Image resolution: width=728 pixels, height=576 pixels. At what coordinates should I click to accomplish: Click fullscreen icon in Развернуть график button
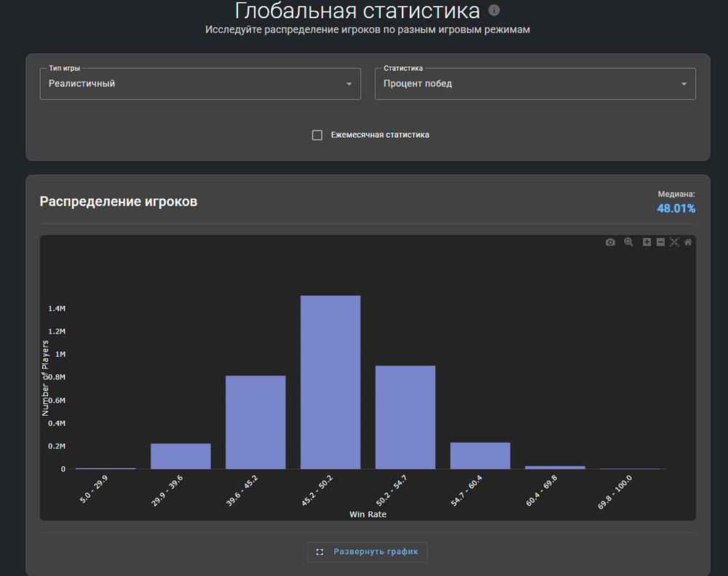(320, 552)
